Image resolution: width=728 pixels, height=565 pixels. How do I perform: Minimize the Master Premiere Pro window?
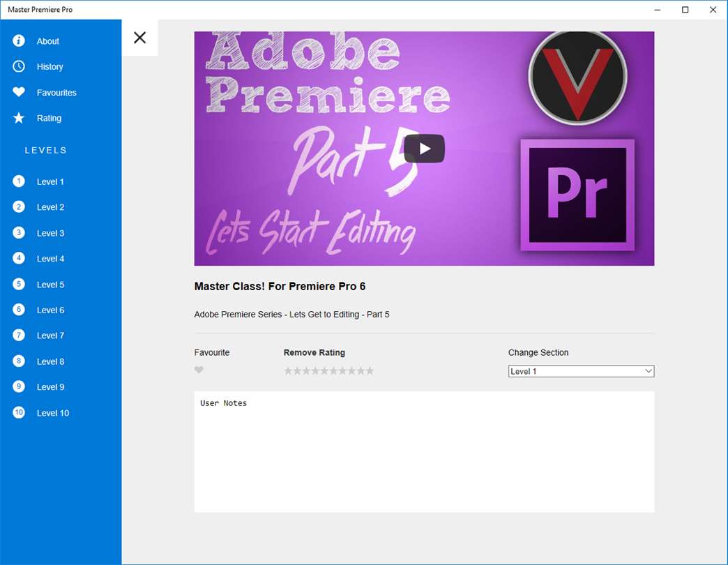coord(658,10)
